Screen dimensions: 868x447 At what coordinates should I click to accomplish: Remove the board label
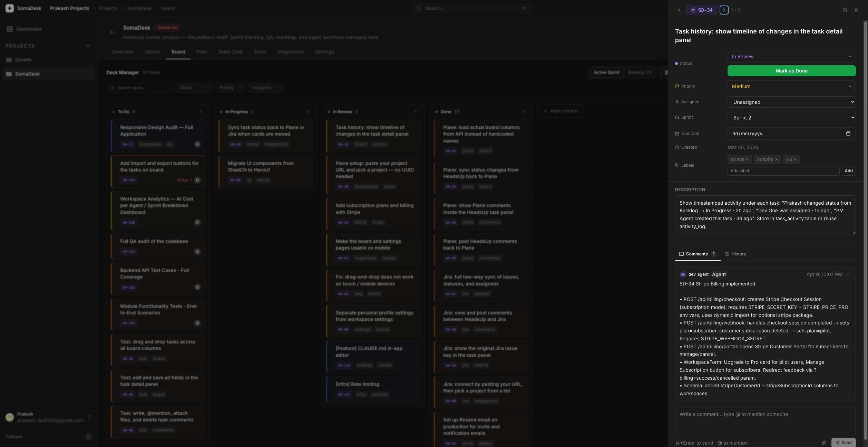tap(747, 159)
